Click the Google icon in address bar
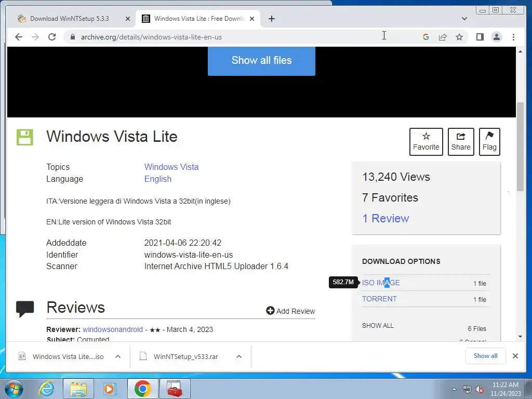Image resolution: width=532 pixels, height=399 pixels. tap(426, 37)
